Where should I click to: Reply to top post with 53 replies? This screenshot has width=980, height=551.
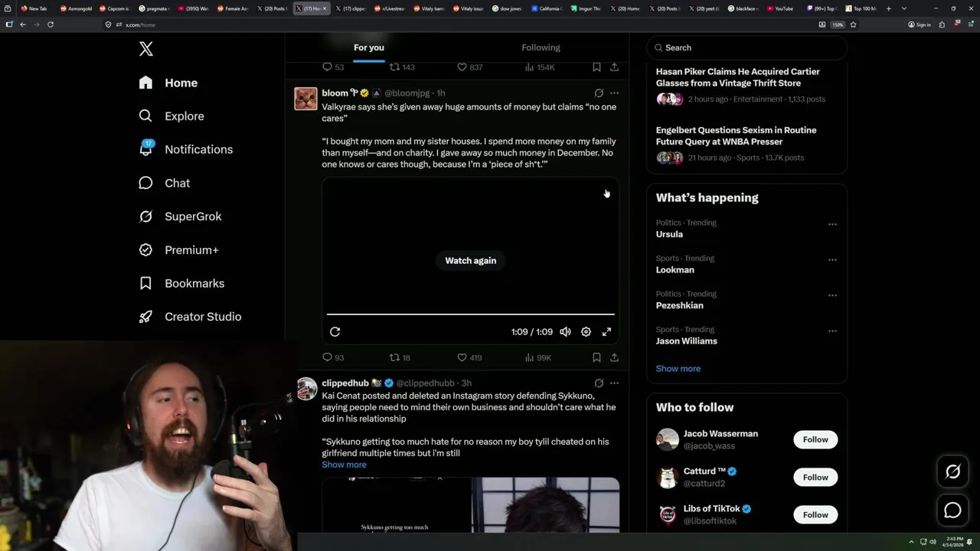[333, 67]
